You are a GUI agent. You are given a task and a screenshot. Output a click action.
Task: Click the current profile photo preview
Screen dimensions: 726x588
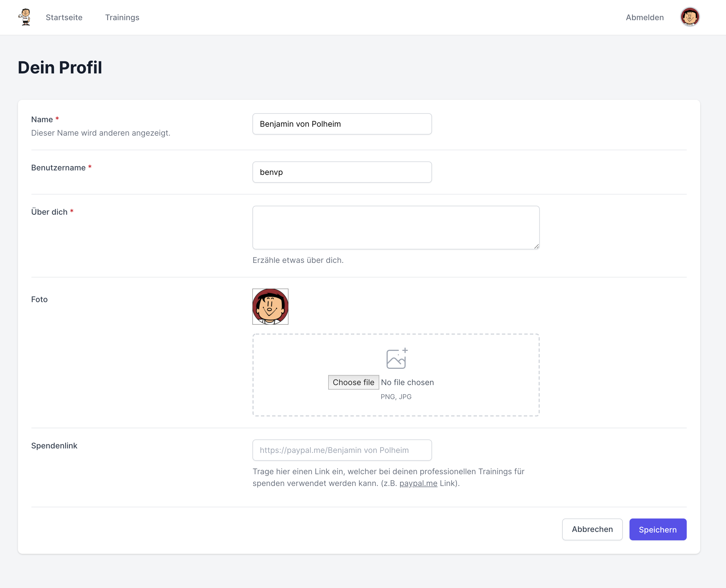tap(270, 307)
